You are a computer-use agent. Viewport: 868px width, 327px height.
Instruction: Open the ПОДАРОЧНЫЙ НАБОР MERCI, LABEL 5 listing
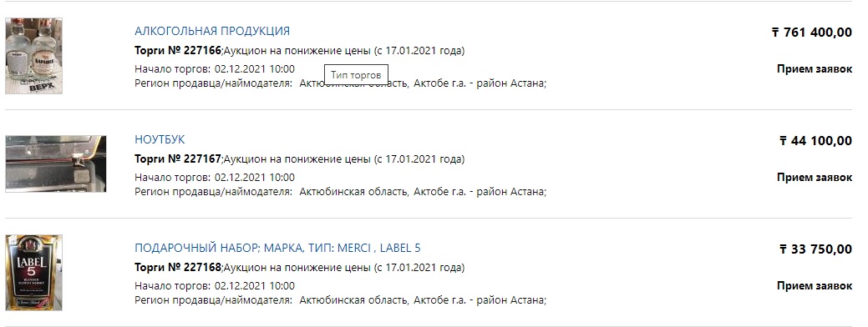[x=277, y=248]
